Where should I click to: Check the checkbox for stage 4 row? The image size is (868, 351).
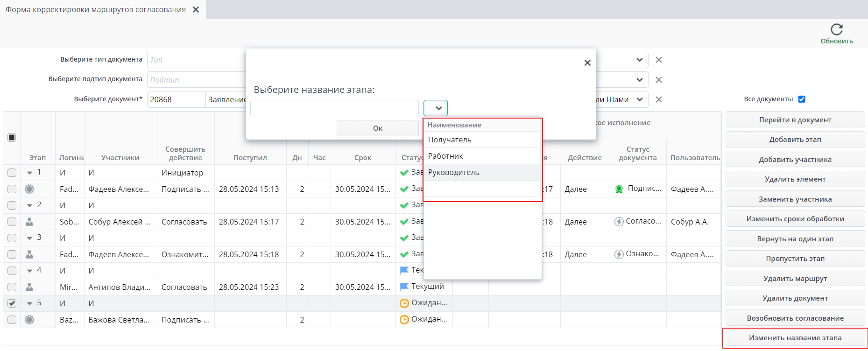12,271
